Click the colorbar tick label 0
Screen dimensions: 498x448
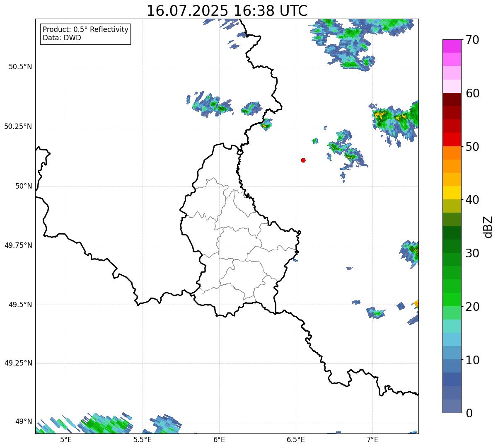pyautogui.click(x=469, y=413)
